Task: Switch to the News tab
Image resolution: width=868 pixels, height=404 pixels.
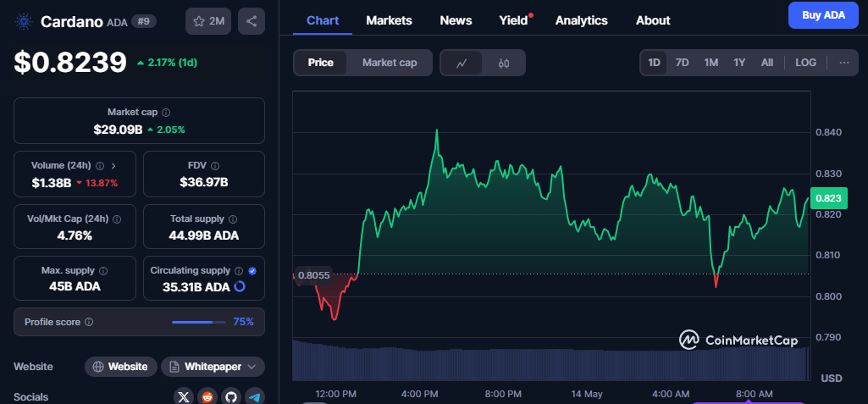Action: [456, 20]
